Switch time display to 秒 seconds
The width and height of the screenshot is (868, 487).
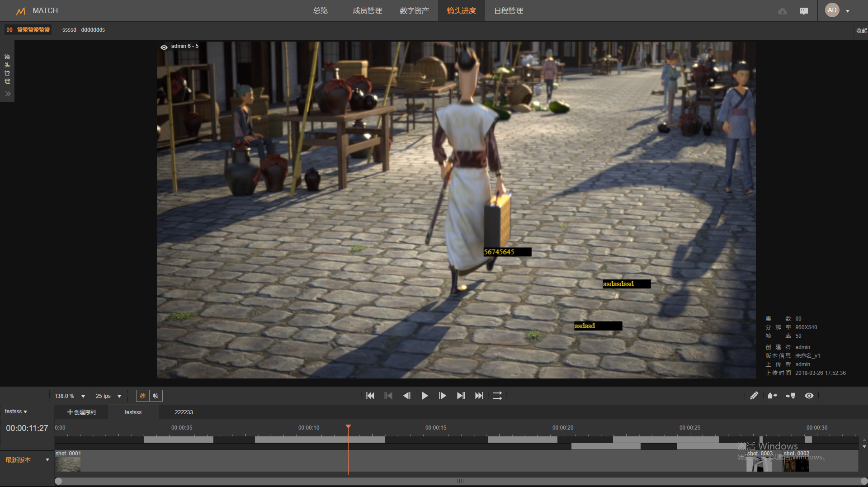[143, 396]
